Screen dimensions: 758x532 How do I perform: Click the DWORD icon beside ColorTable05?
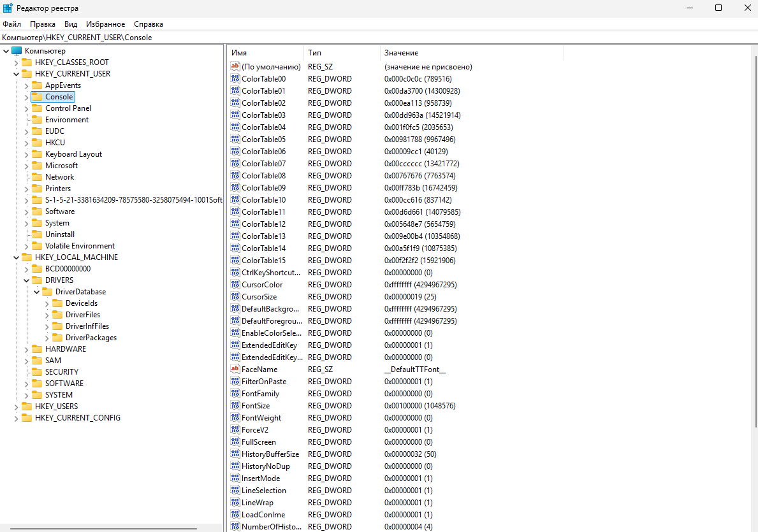tap(235, 139)
